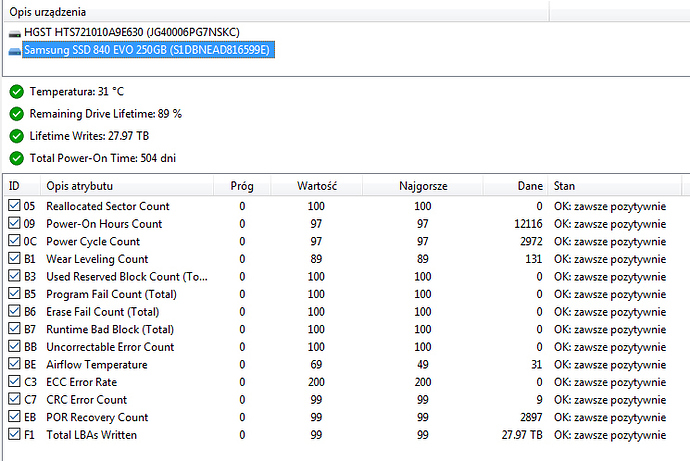Sort by the Opis atrybutu column header
The width and height of the screenshot is (690, 461).
point(127,186)
